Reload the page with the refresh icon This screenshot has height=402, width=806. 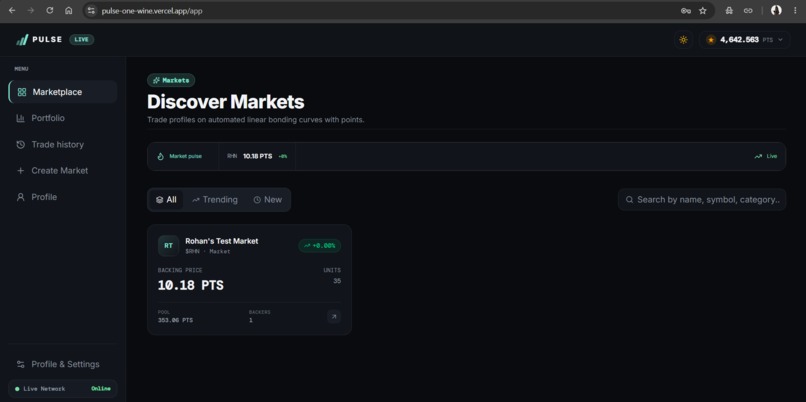click(x=50, y=10)
